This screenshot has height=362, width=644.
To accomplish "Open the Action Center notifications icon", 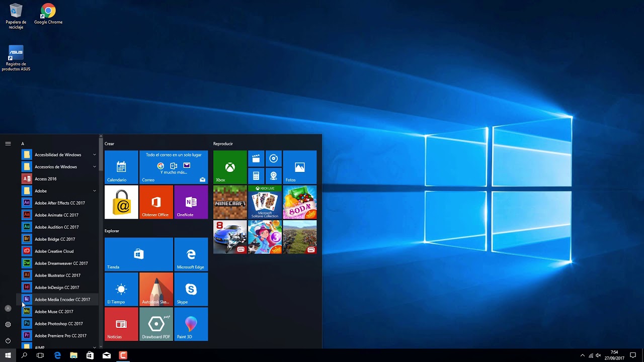I will tap(633, 355).
